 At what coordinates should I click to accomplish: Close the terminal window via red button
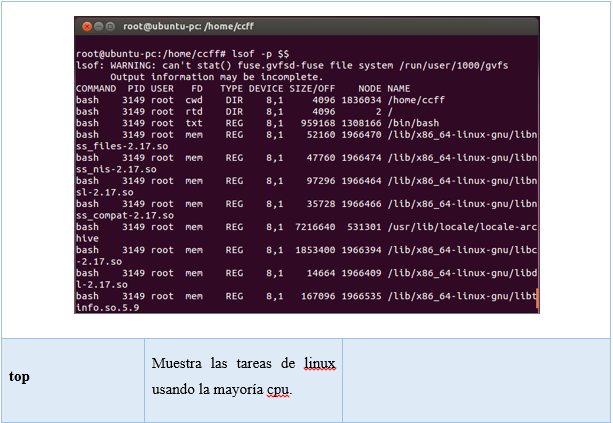pos(87,27)
